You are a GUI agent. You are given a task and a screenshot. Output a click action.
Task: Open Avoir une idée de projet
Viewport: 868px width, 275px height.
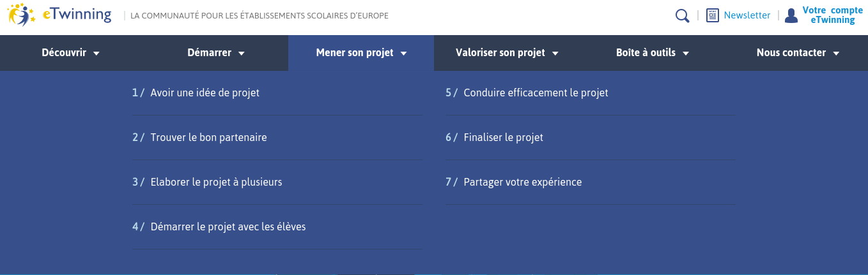pyautogui.click(x=205, y=93)
